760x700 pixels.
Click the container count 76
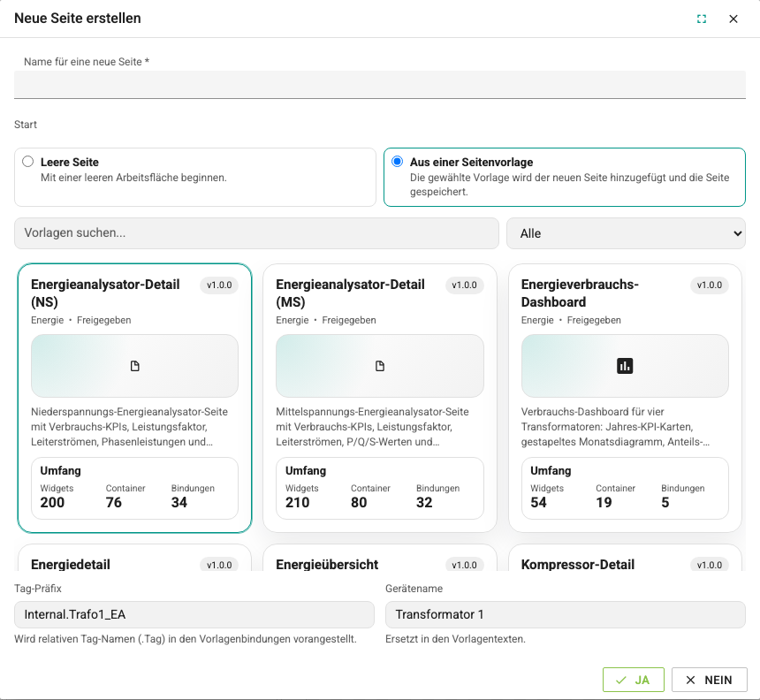114,503
